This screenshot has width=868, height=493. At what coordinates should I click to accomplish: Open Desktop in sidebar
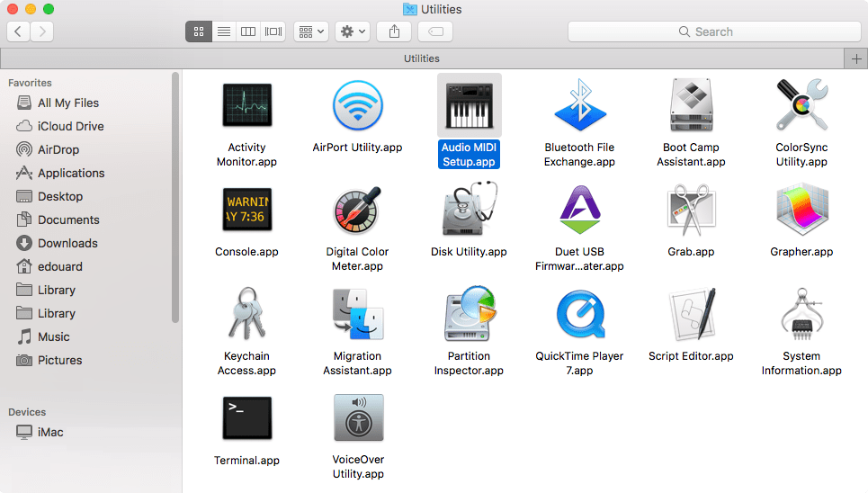pyautogui.click(x=49, y=197)
